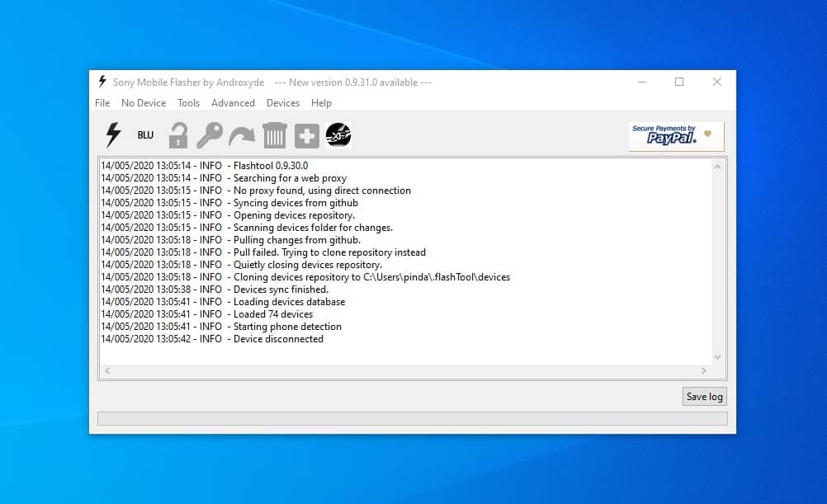Click the PayPal secure payments donation banner

click(x=675, y=135)
